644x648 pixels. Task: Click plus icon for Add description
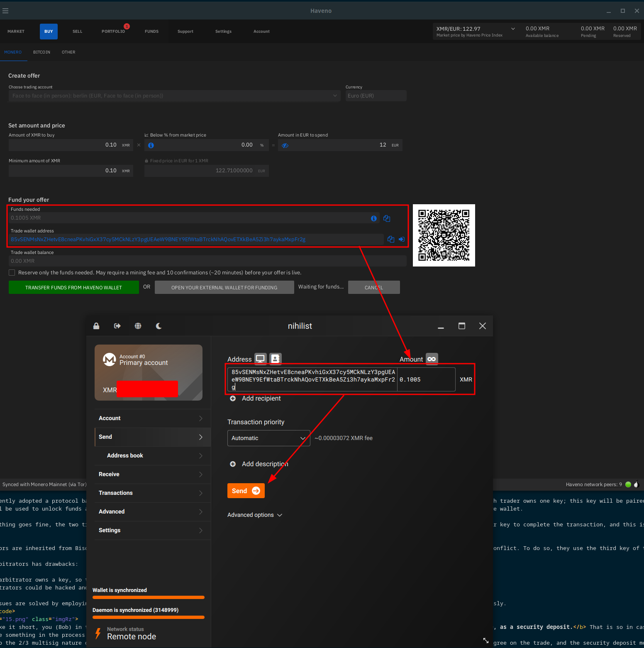(233, 464)
